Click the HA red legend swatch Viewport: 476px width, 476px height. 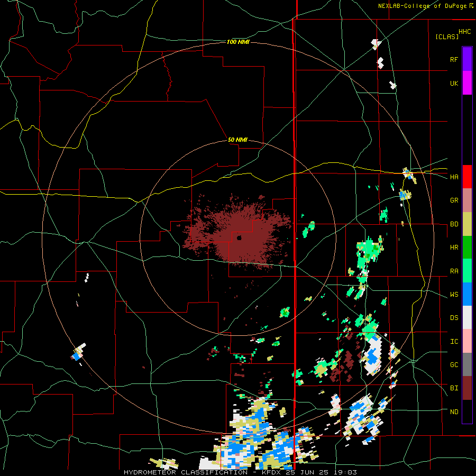(467, 177)
